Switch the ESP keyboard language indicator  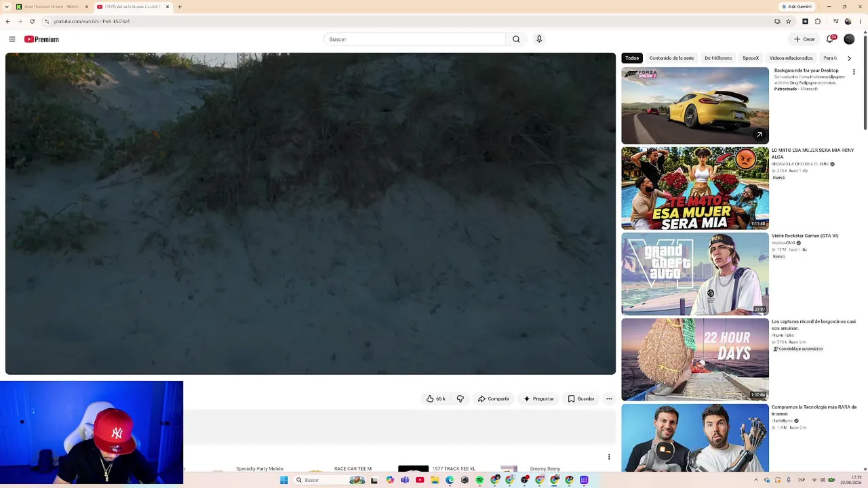coord(802,480)
